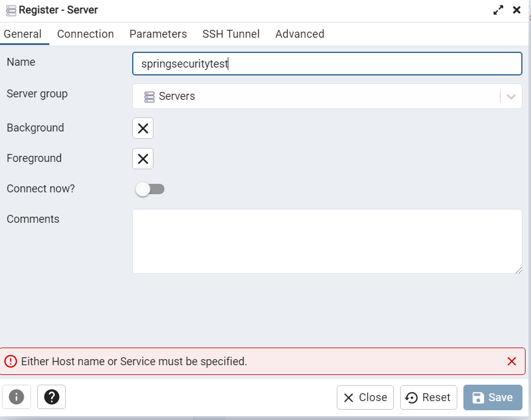Clear the Background color selection
Image resolution: width=531 pixels, height=420 pixels.
coord(142,128)
